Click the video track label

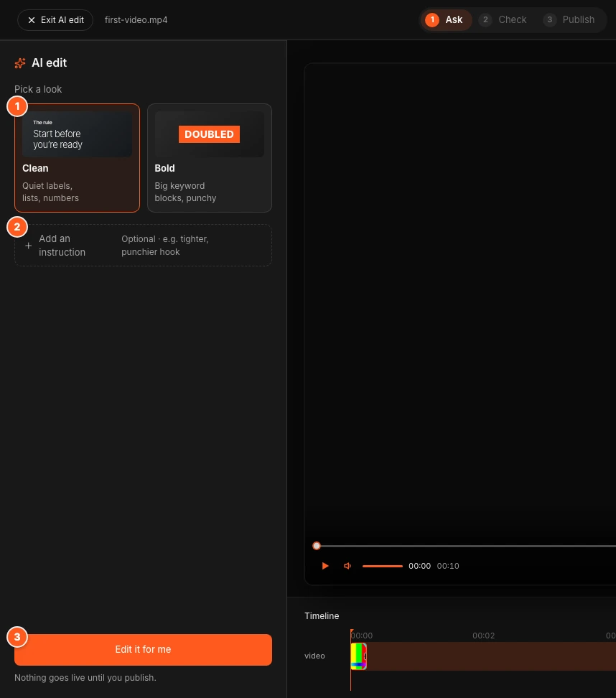coord(314,656)
